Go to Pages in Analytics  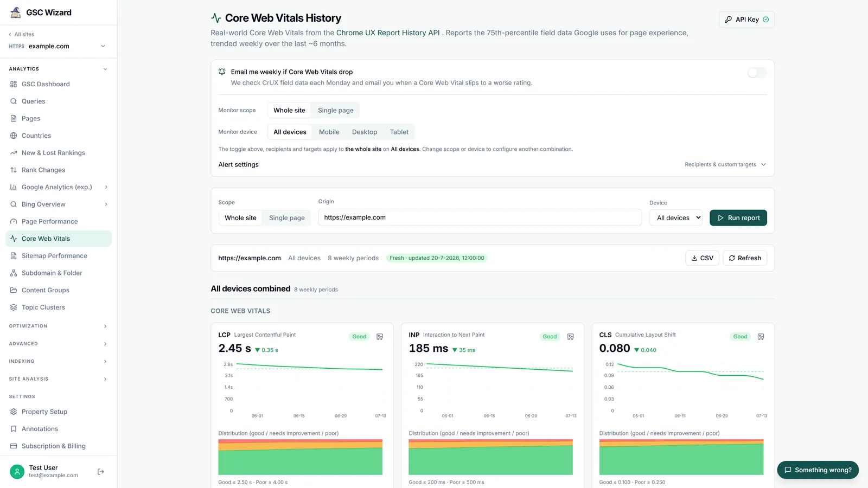(x=59, y=118)
